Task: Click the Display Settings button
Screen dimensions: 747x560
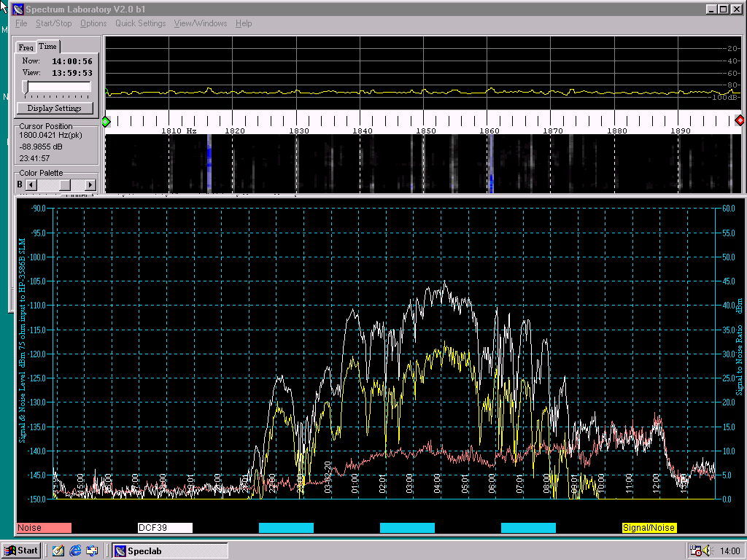Action: pos(54,108)
